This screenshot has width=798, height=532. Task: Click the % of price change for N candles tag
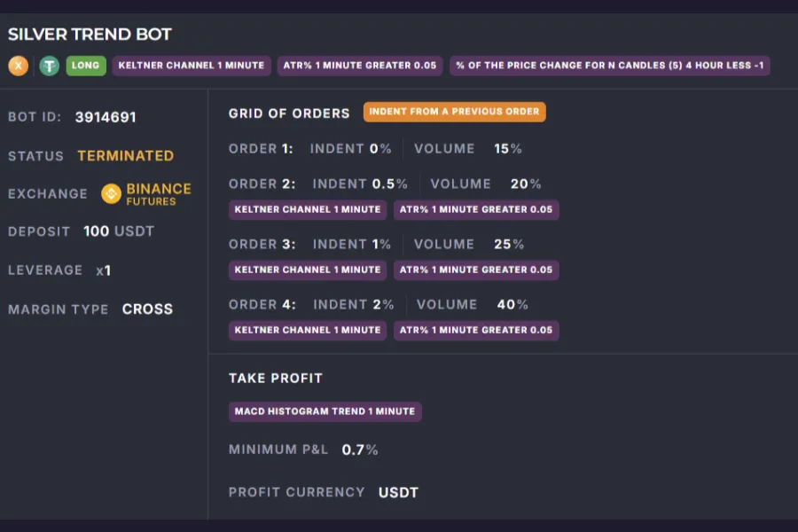(x=609, y=66)
